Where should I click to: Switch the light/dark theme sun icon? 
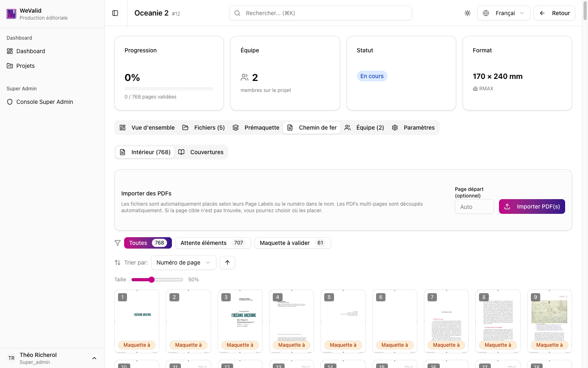[468, 13]
